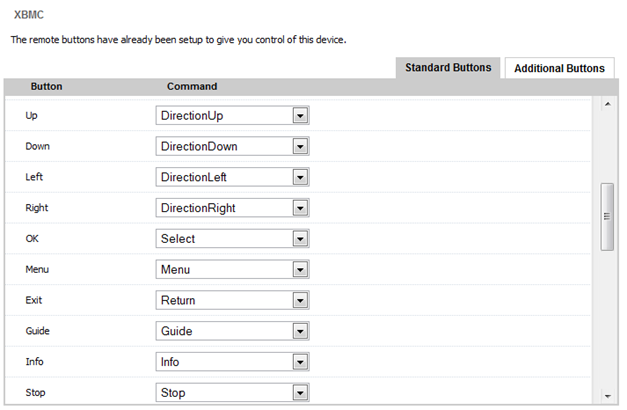Click the Command column header
The width and height of the screenshot is (627, 410).
(192, 87)
